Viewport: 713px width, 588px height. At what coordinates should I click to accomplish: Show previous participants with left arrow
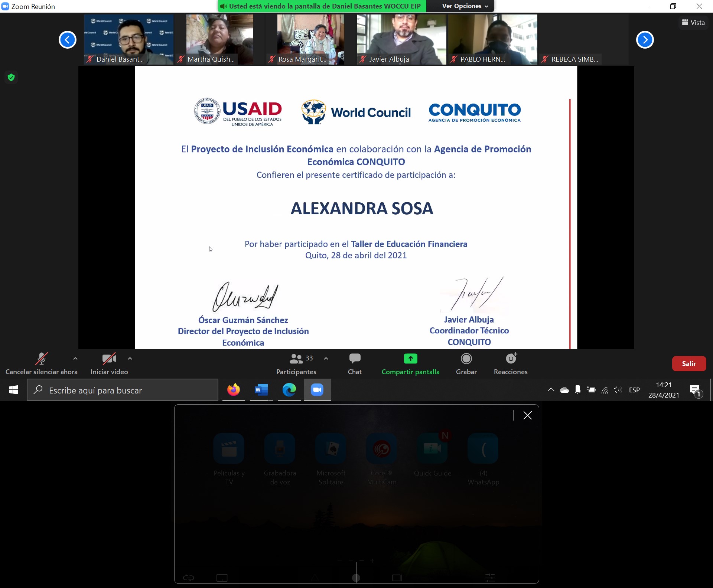68,40
